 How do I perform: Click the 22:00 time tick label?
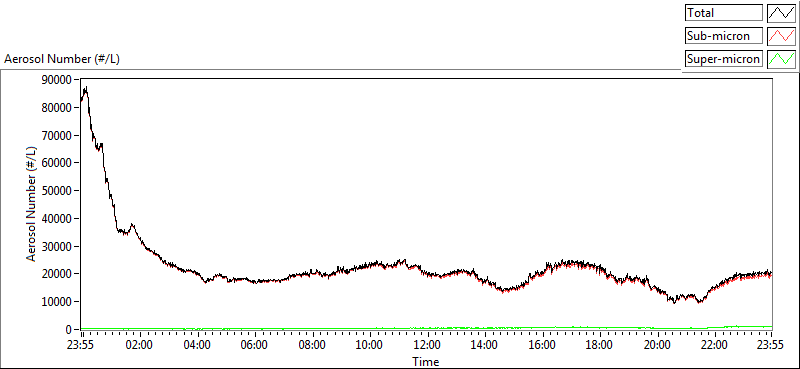(x=715, y=344)
